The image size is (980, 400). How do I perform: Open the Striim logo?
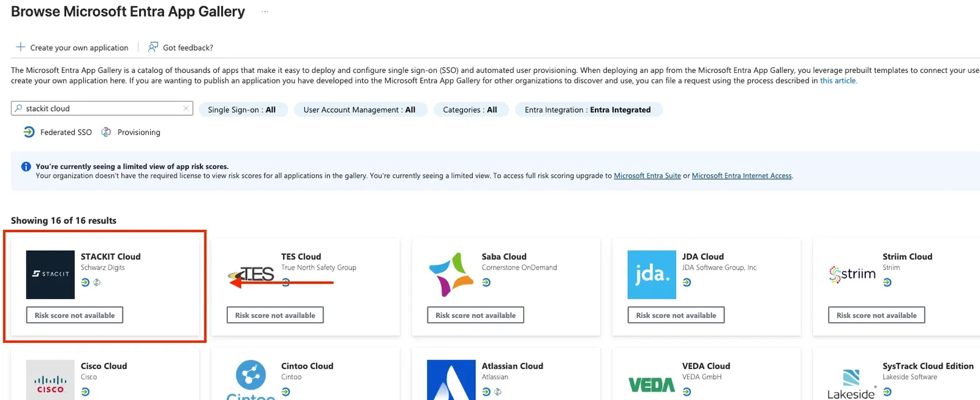[x=853, y=274]
